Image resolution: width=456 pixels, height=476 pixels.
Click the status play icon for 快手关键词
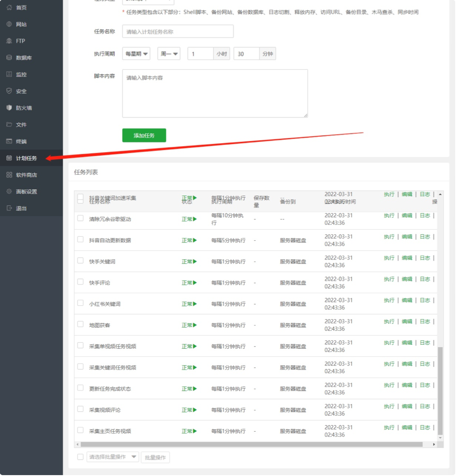tap(195, 261)
